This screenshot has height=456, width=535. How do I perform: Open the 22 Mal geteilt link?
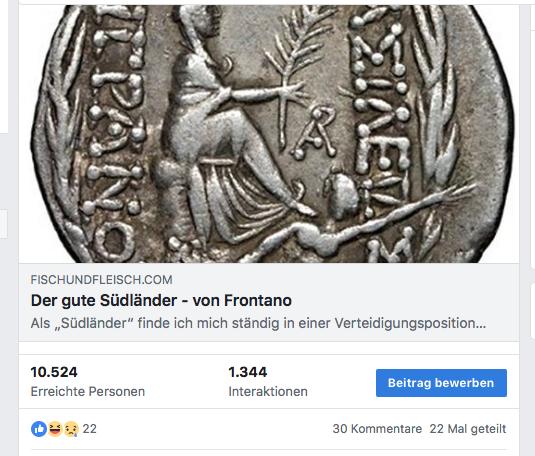pyautogui.click(x=467, y=429)
